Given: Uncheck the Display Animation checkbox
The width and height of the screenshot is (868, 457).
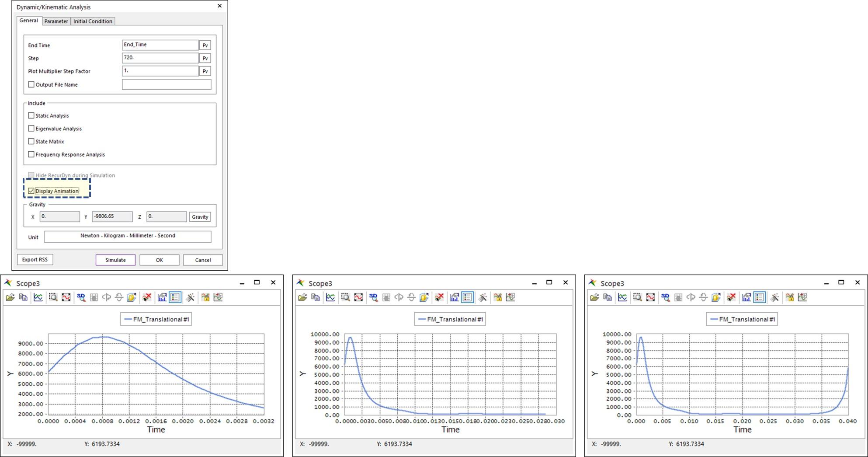Looking at the screenshot, I should (x=31, y=191).
